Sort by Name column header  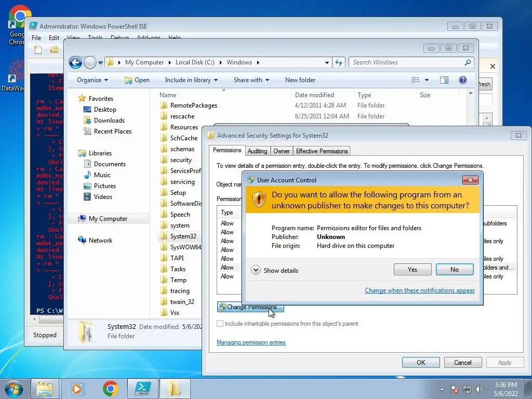click(168, 95)
